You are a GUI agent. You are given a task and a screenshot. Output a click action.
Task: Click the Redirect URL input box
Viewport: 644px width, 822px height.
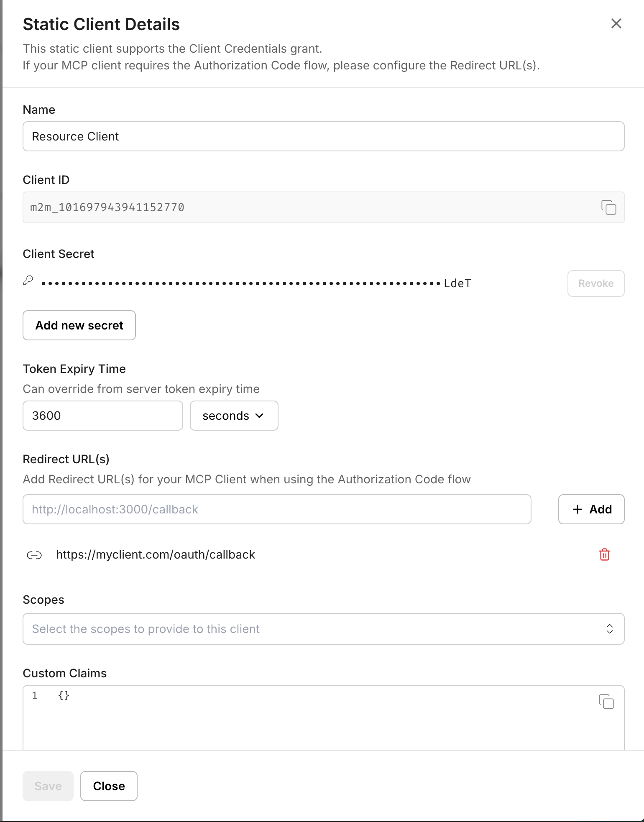tap(277, 509)
